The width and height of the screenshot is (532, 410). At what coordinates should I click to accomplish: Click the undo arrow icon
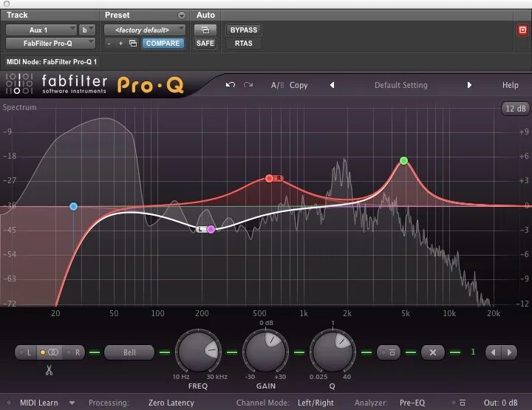[x=231, y=85]
